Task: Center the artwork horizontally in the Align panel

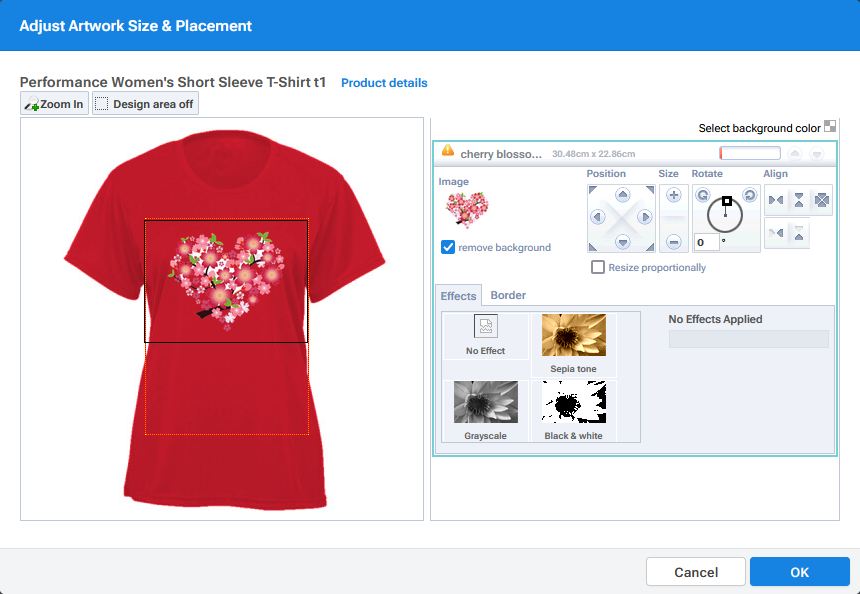Action: tap(776, 200)
